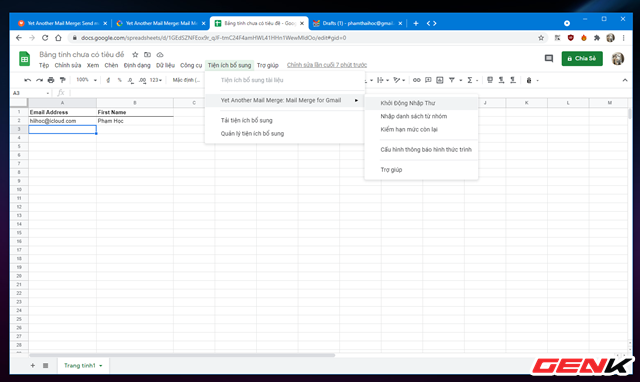Click the create filter icon

tap(452, 80)
